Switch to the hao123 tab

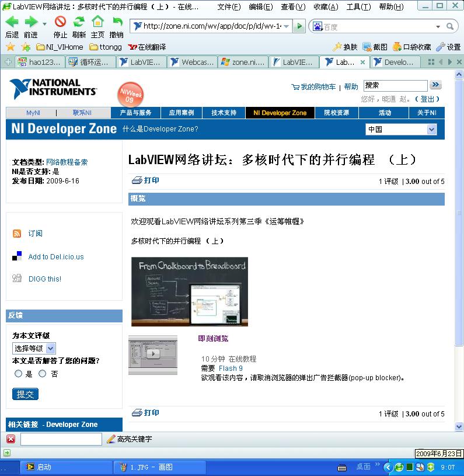point(40,62)
